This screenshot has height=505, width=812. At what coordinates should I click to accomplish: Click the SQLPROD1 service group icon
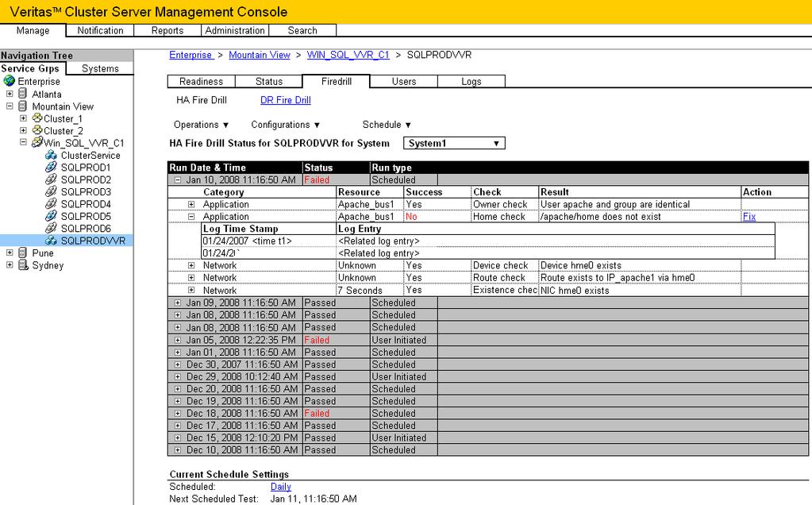click(51, 167)
